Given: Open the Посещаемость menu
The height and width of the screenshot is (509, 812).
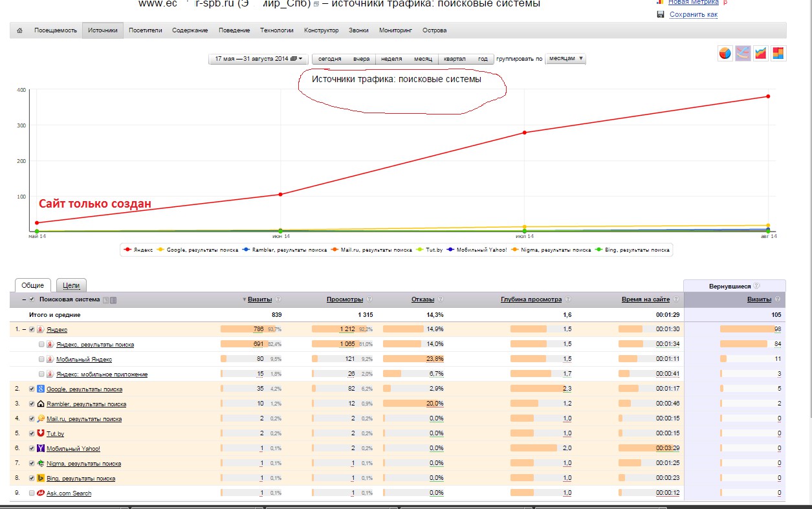Looking at the screenshot, I should (56, 30).
